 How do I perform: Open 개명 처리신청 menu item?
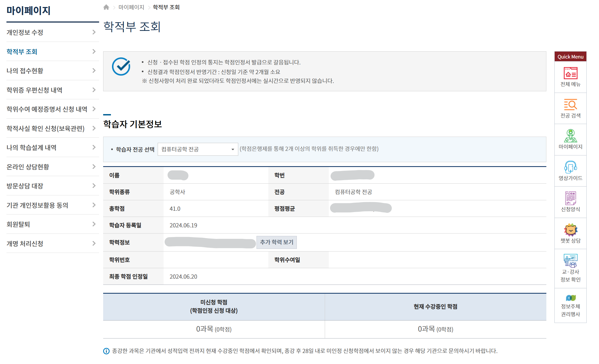pyautogui.click(x=25, y=243)
